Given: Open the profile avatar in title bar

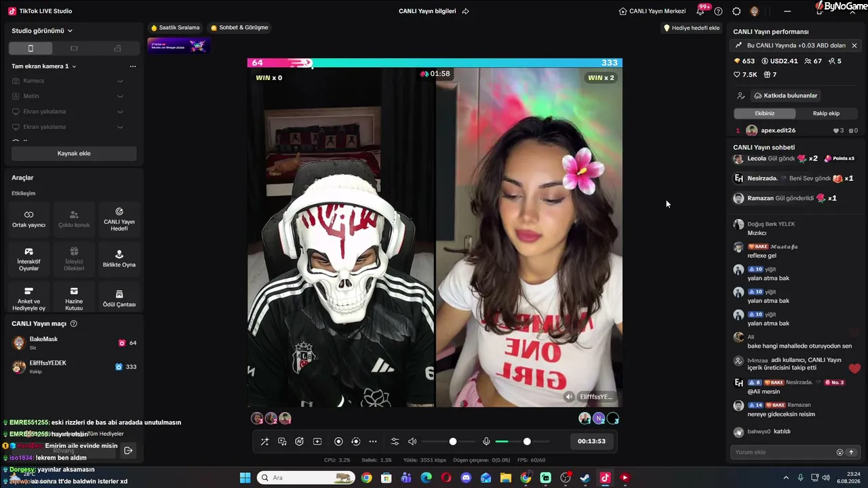Looking at the screenshot, I should tap(755, 12).
